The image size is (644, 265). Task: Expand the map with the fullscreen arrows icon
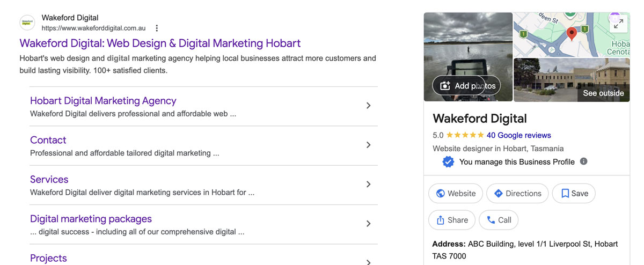pos(619,24)
